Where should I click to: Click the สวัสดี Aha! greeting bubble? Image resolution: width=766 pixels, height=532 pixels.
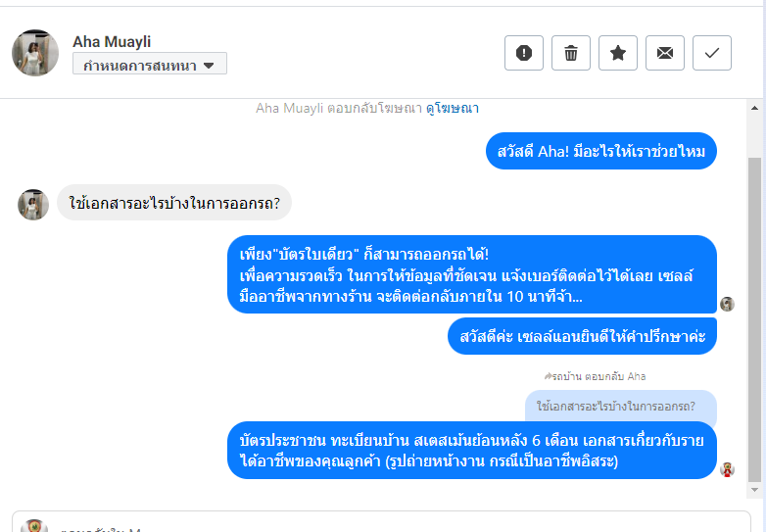click(601, 152)
